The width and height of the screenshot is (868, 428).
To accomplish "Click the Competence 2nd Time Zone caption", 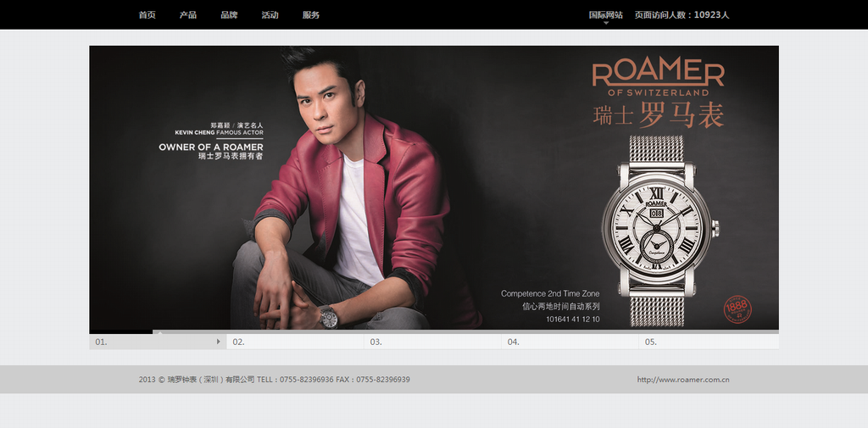I will (550, 294).
